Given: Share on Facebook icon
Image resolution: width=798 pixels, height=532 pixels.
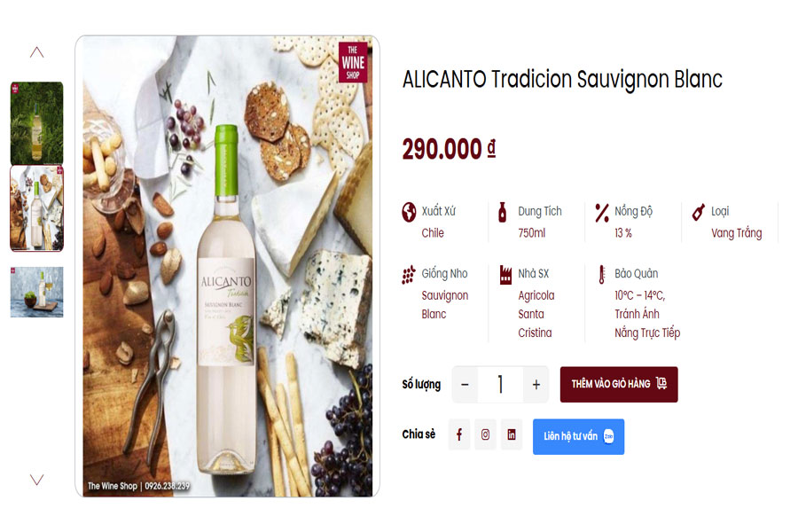Looking at the screenshot, I should 459,434.
